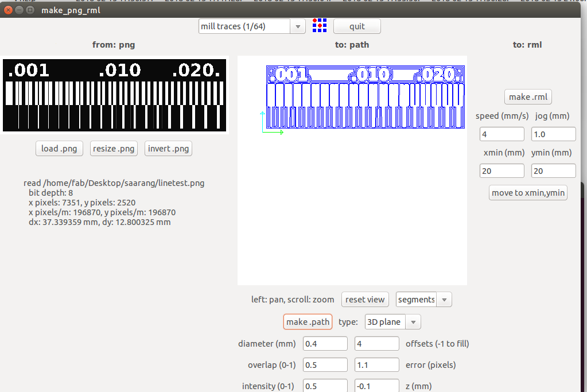The width and height of the screenshot is (587, 392).
Task: Move the head to xmin,ymin
Action: [x=528, y=193]
